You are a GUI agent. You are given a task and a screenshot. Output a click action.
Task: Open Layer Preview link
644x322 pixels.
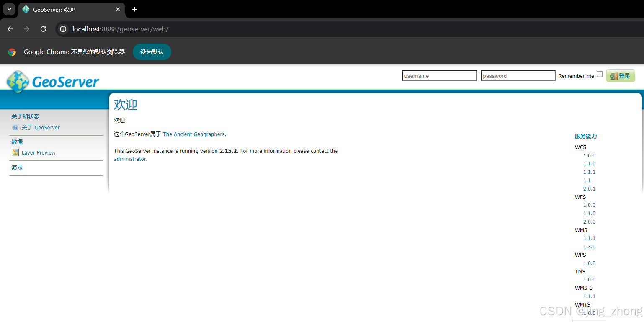[x=39, y=153]
